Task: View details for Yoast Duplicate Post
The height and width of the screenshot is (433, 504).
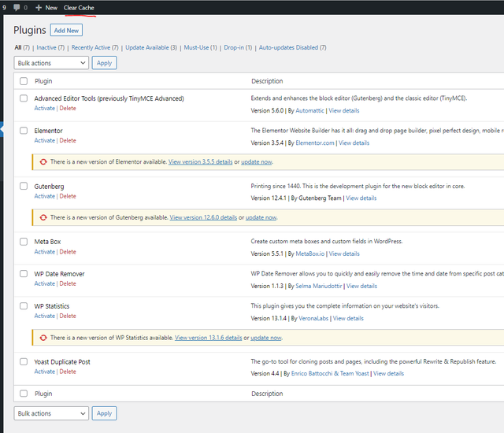Action: (388, 374)
